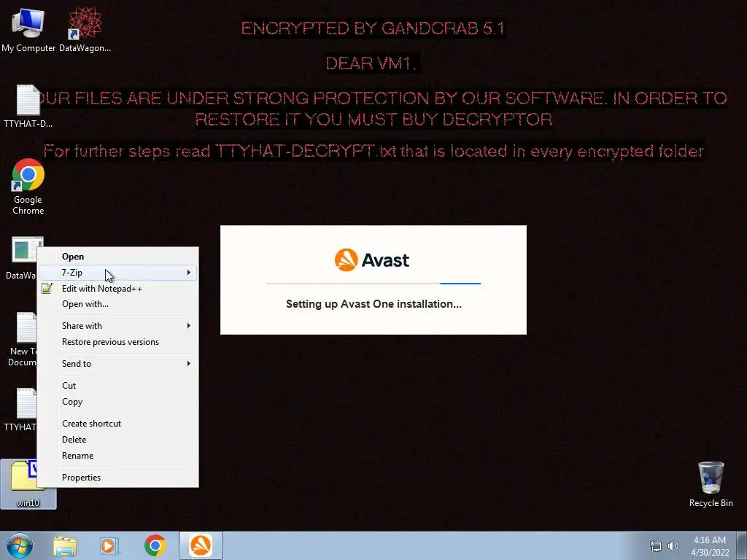Choose Create shortcut
This screenshot has width=747, height=560.
[x=117, y=424]
